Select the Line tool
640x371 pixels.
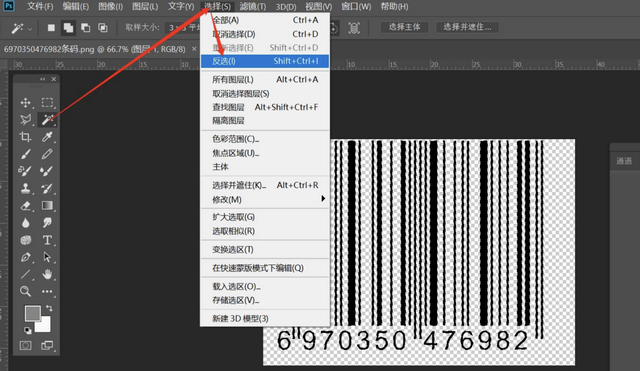(x=25, y=274)
